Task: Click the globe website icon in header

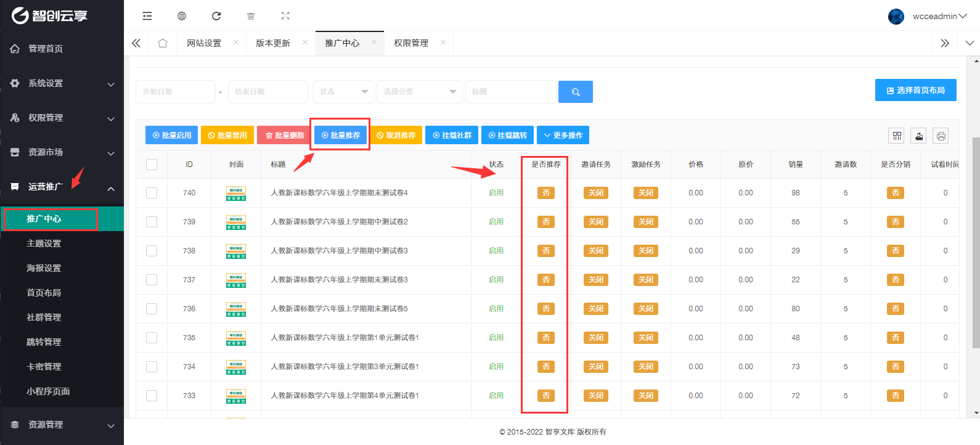Action: click(182, 16)
